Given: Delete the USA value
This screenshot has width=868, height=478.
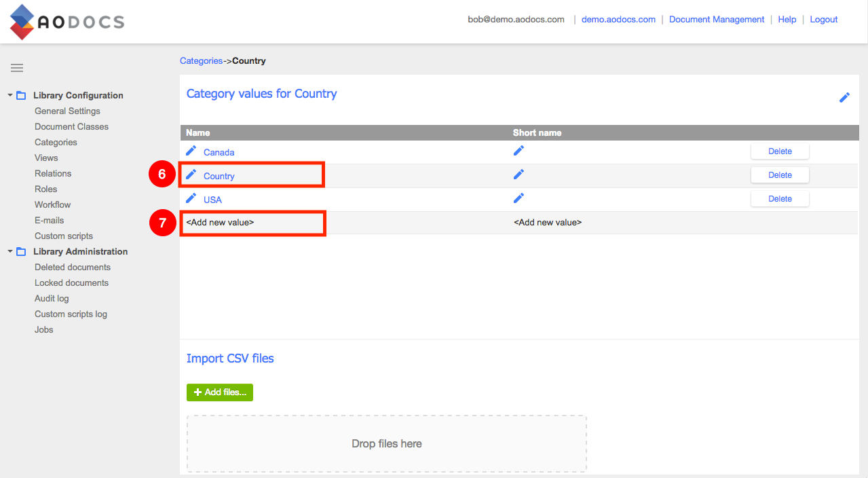Looking at the screenshot, I should (x=780, y=199).
